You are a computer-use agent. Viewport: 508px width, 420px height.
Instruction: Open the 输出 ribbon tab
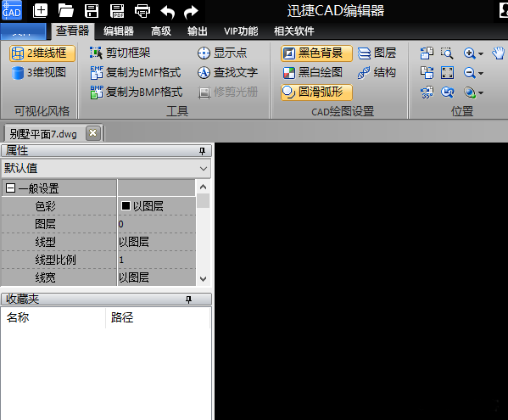click(198, 31)
